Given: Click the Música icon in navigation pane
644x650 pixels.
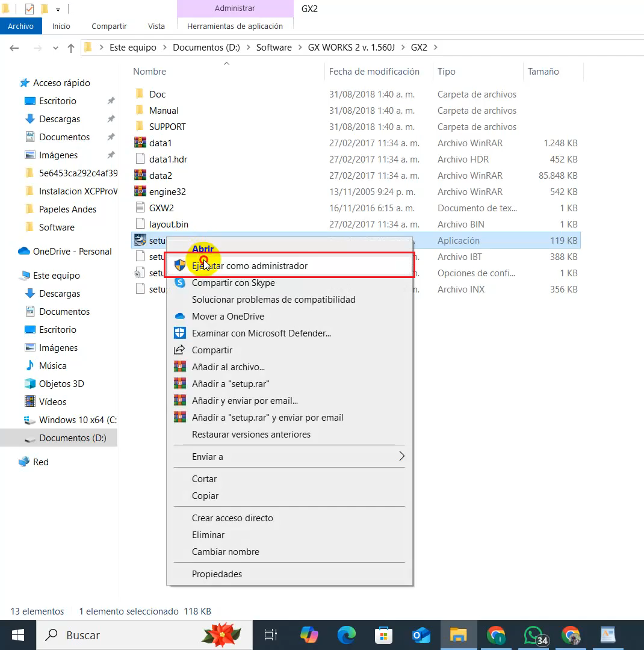Looking at the screenshot, I should (30, 365).
